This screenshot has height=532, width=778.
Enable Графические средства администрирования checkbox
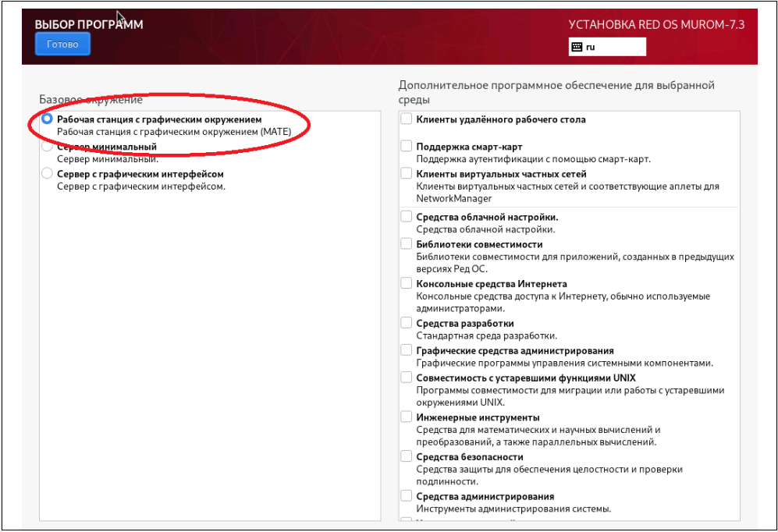coord(407,350)
